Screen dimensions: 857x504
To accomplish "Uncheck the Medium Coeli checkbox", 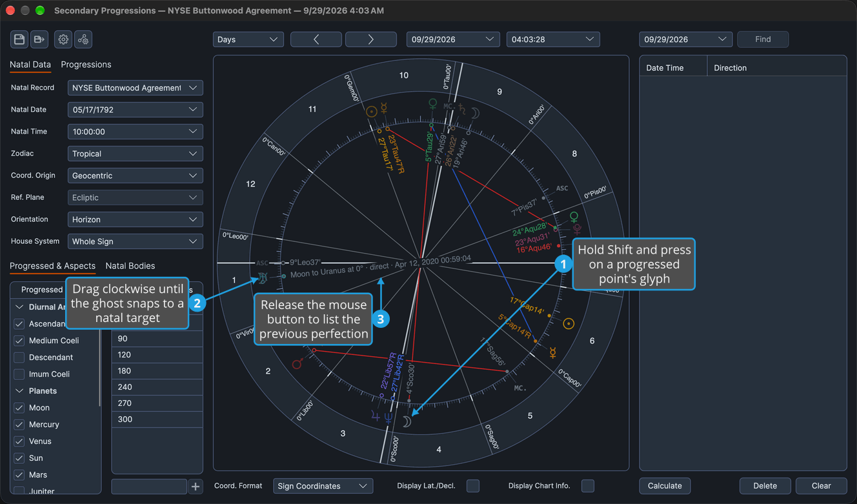I will click(19, 341).
